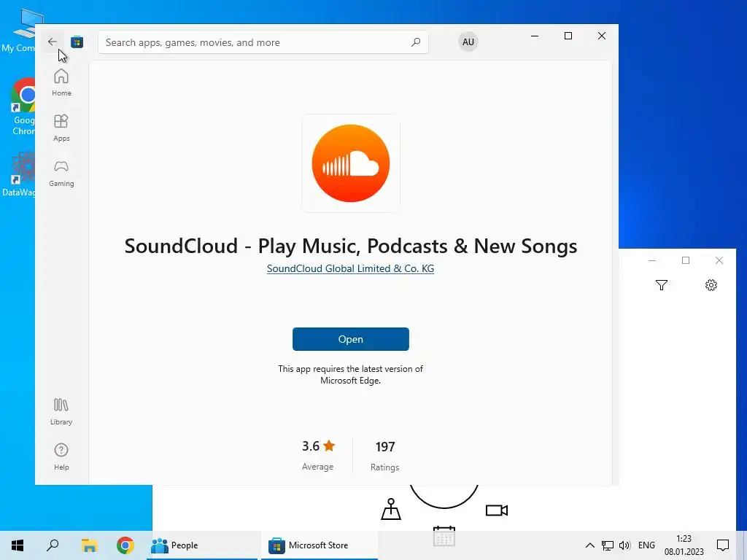Viewport: 747px width, 560px height.
Task: Open Library in the Store sidebar
Action: click(61, 411)
